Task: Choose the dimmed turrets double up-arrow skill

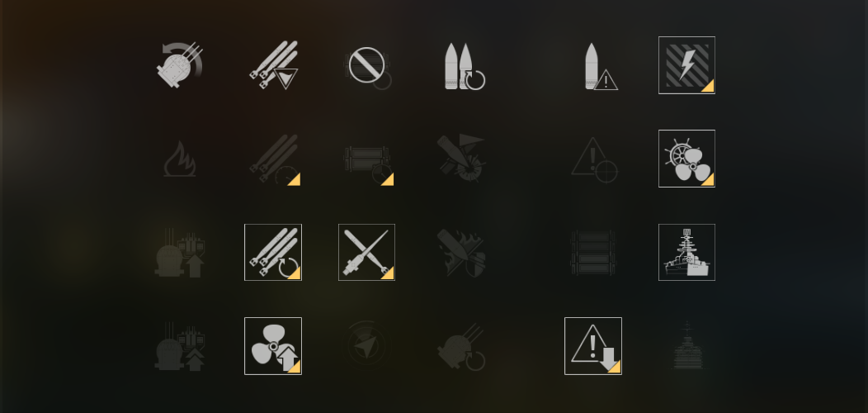Action: (x=179, y=346)
